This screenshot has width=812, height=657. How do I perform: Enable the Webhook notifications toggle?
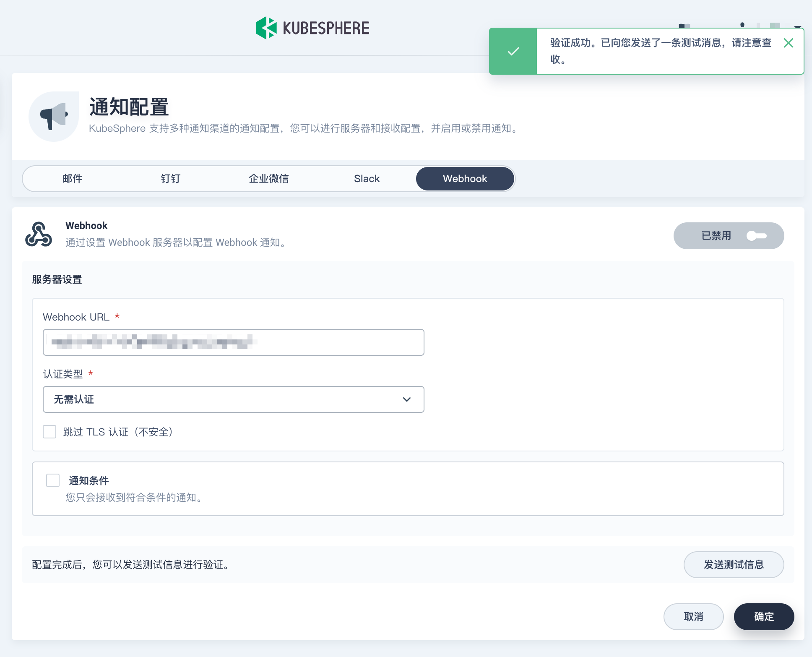coord(758,236)
